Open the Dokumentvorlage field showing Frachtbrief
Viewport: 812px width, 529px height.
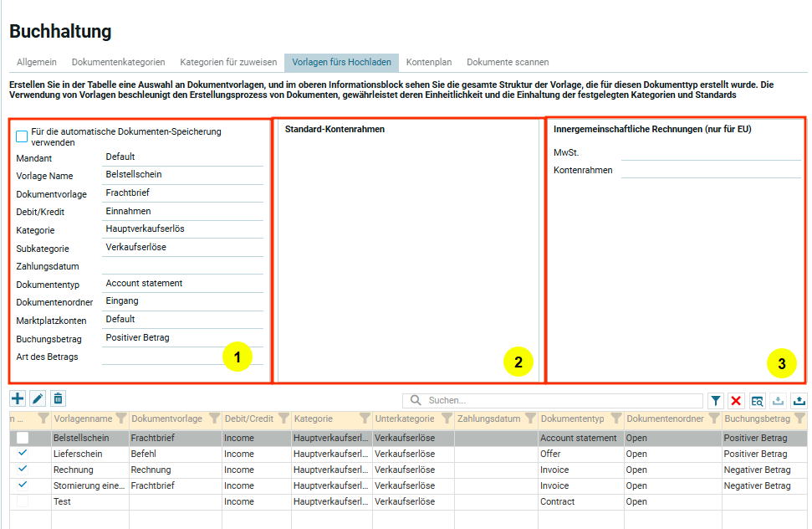click(182, 193)
